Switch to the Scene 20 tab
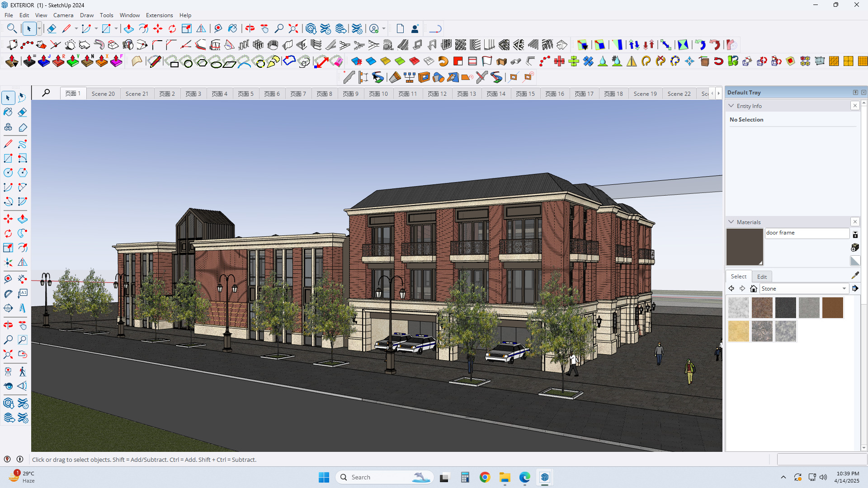 point(103,94)
